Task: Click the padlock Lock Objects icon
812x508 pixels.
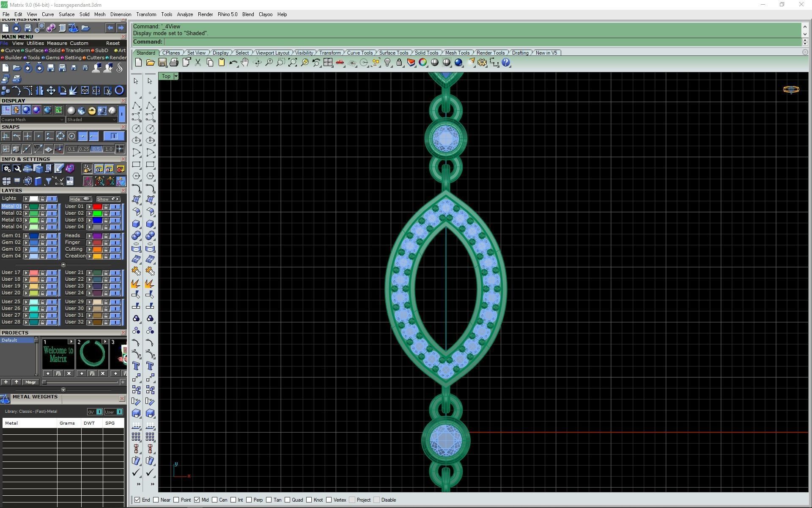Action: pyautogui.click(x=399, y=63)
